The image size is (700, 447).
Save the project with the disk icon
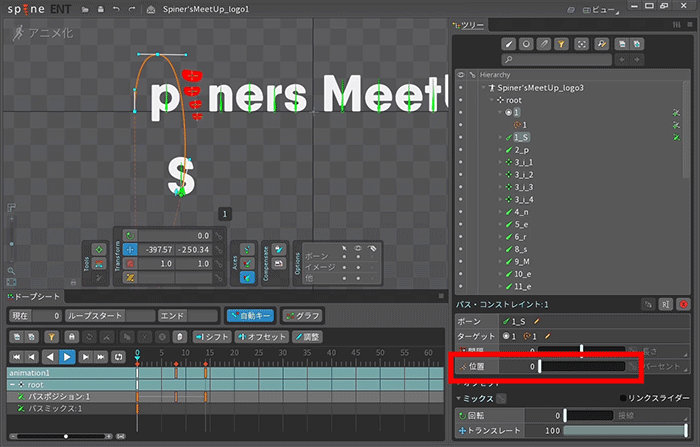click(101, 9)
